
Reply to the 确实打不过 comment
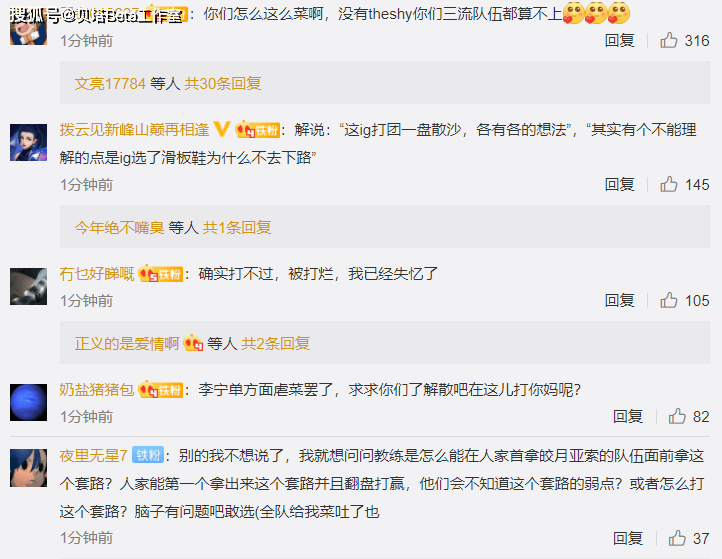[x=620, y=300]
